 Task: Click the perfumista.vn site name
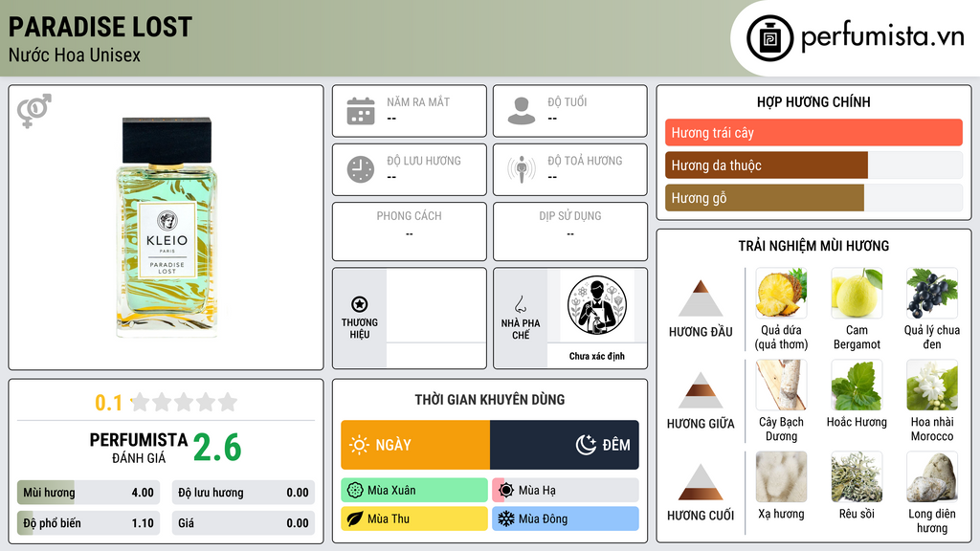pyautogui.click(x=882, y=37)
